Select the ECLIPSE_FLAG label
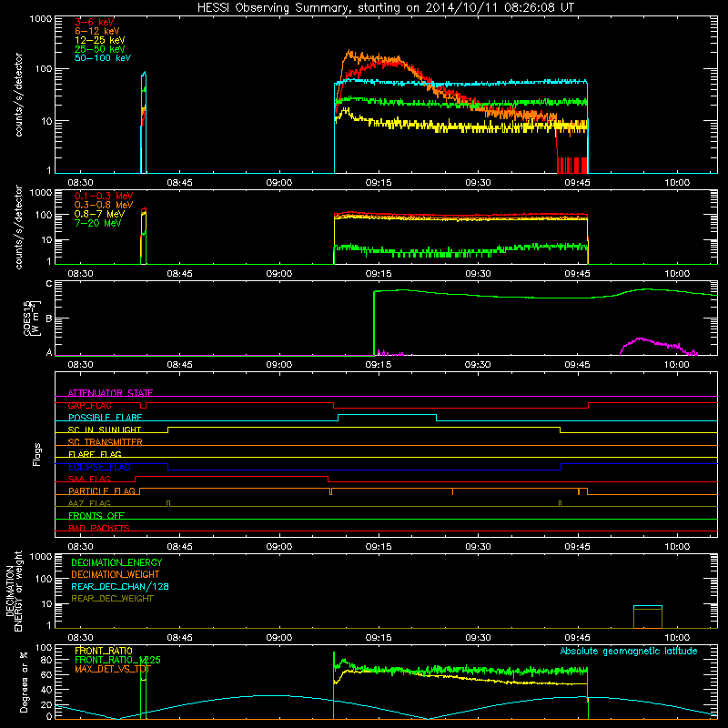 [x=99, y=467]
